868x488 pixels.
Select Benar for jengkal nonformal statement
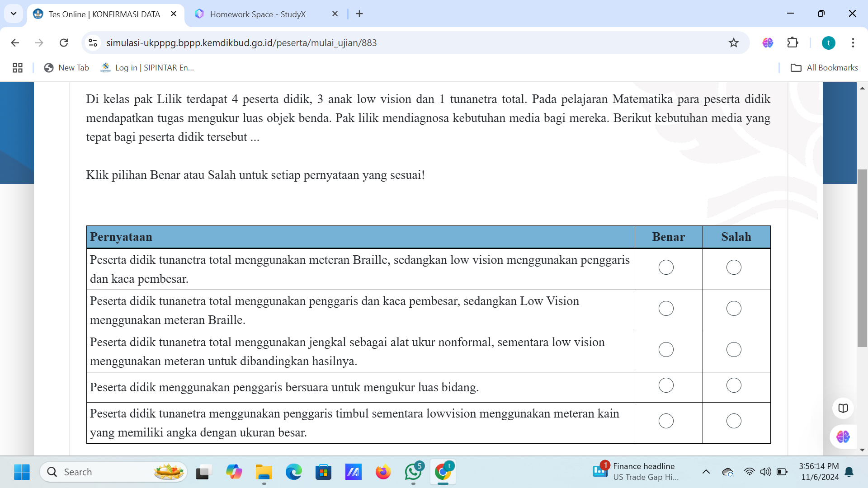tap(666, 350)
